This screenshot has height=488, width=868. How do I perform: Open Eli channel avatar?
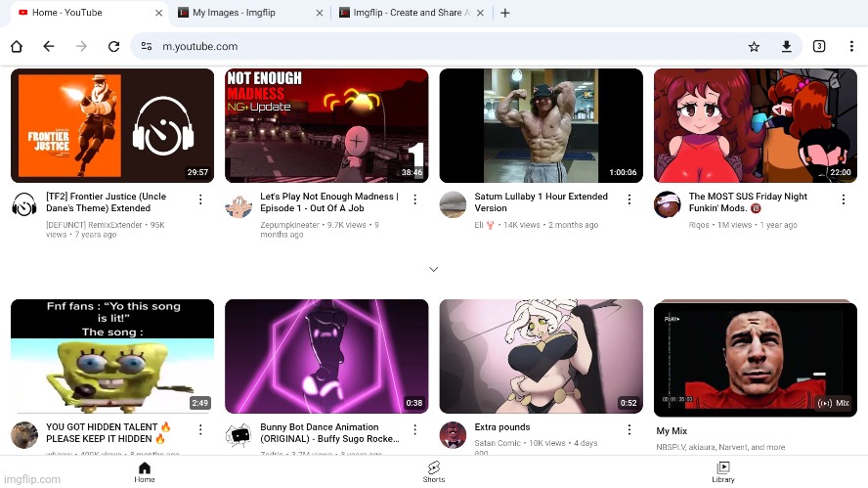pos(453,205)
